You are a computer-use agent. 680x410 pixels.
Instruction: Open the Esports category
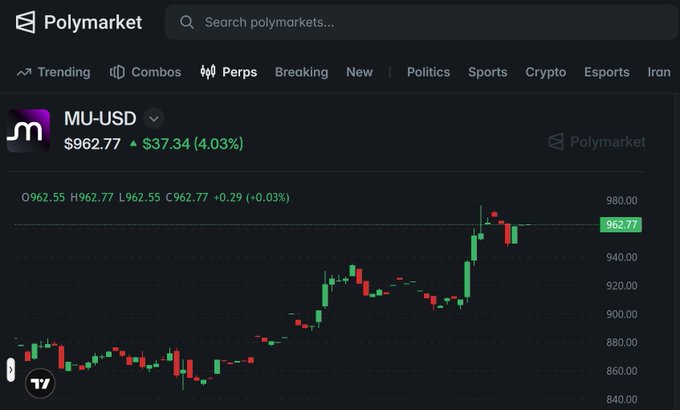click(607, 72)
